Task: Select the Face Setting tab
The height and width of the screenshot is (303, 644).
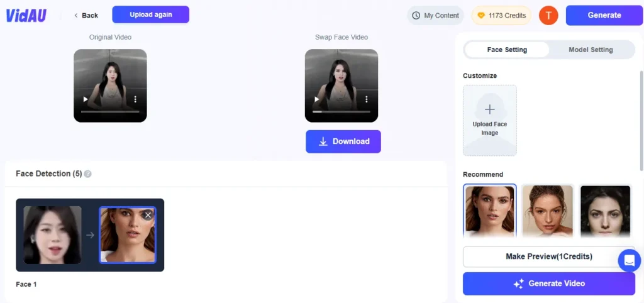Action: [x=507, y=50]
